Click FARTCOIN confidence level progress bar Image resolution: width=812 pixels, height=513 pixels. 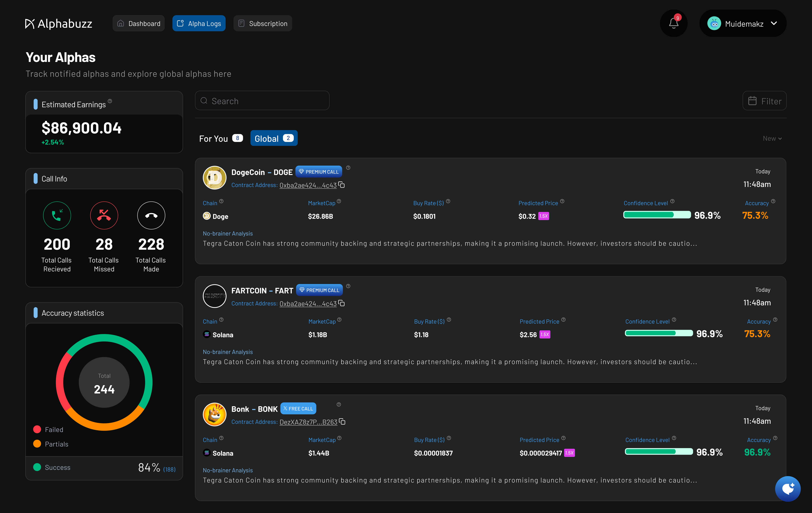point(659,333)
